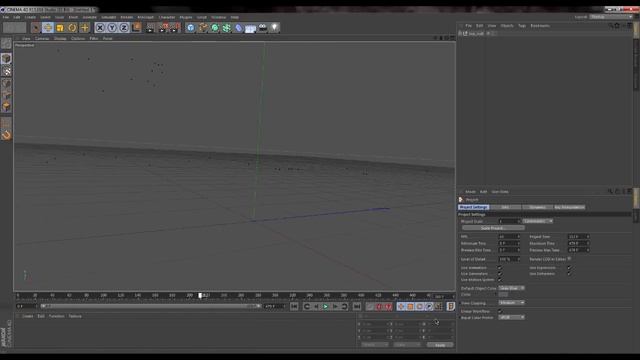Open the Character menu
Image resolution: width=640 pixels, height=360 pixels.
click(167, 17)
